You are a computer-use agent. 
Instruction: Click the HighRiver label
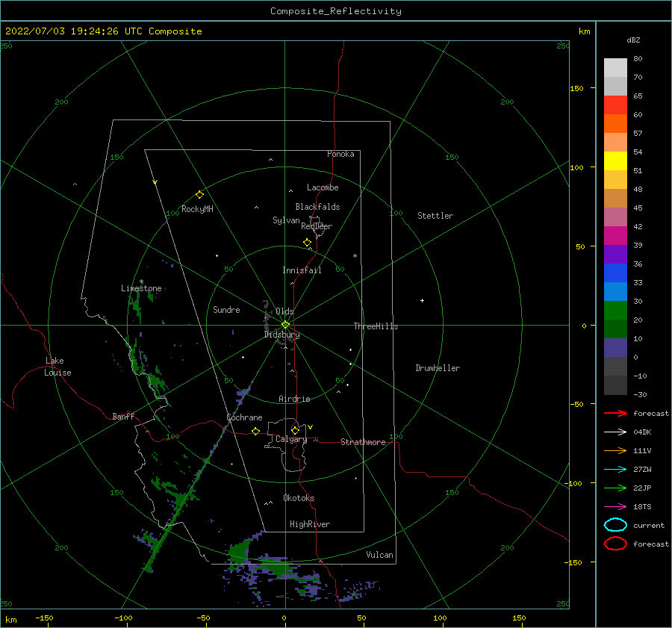click(x=309, y=524)
